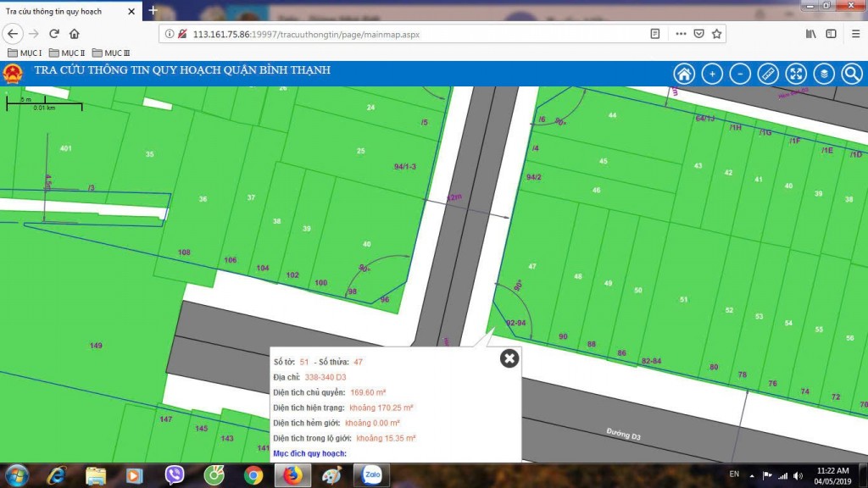
Task: Click parcel 44 on the map
Action: point(612,115)
